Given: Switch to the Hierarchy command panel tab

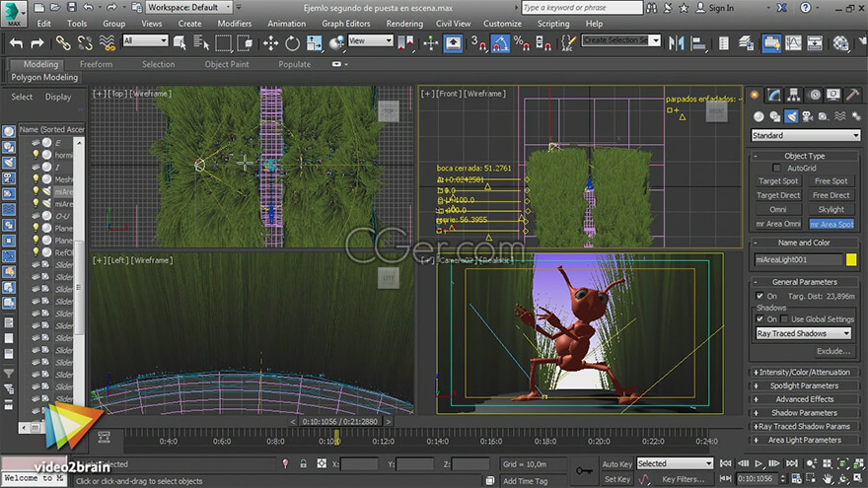Looking at the screenshot, I should [x=794, y=95].
